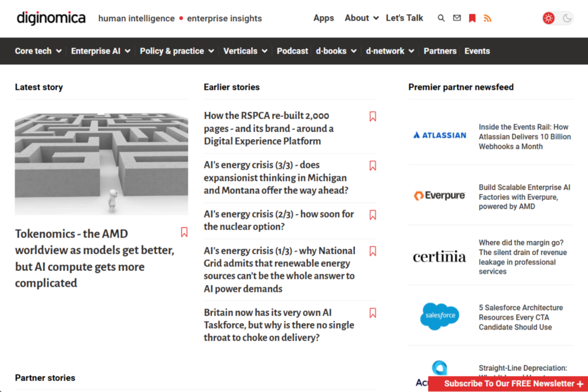Open Where did the margin go article
The width and height of the screenshot is (588, 392).
pos(523,257)
